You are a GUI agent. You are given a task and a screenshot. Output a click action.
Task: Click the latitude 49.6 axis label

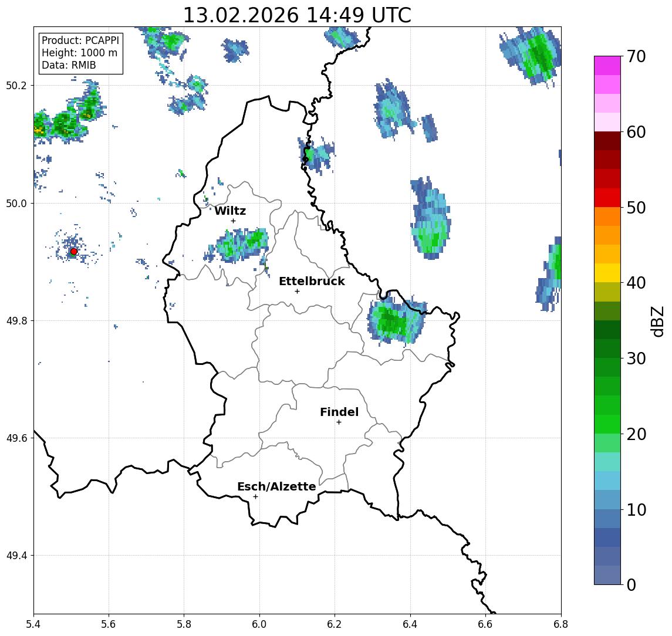pos(16,438)
